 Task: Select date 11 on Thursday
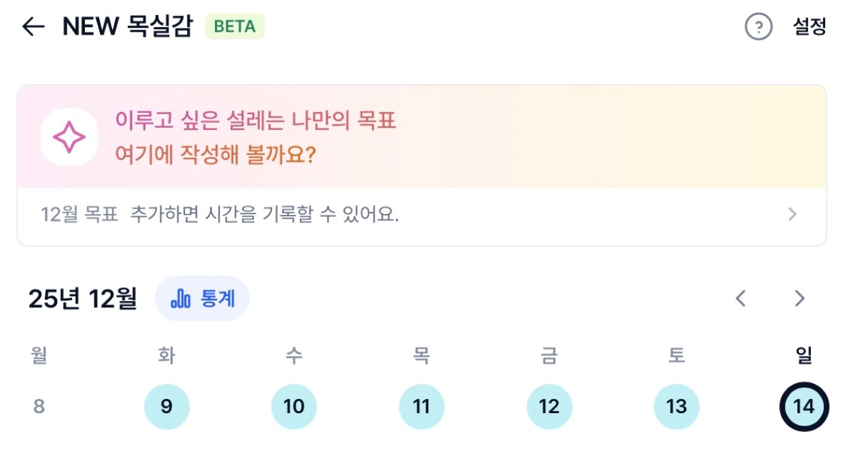[x=422, y=407]
